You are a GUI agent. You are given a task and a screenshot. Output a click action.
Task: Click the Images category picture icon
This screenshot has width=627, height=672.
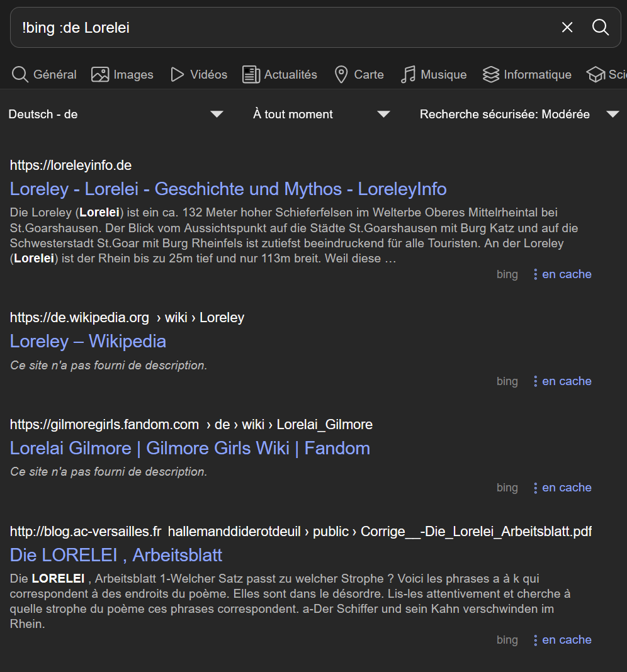click(100, 74)
